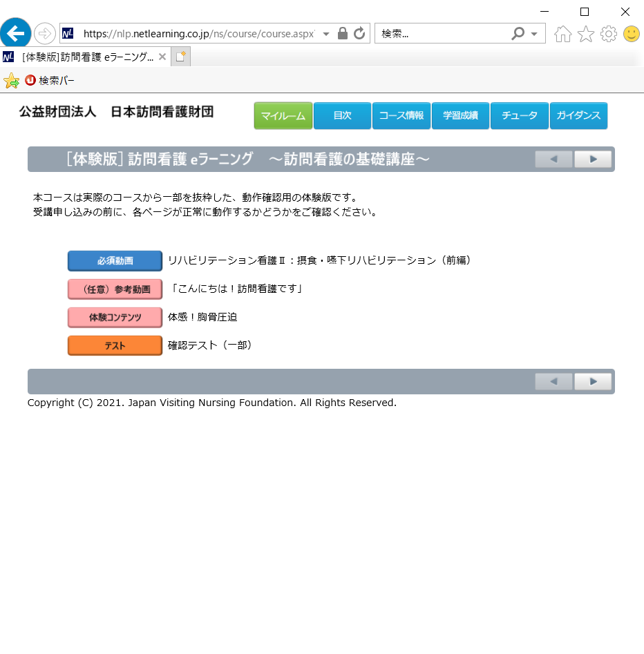Click the NL site favicon in address bar
The height and width of the screenshot is (654, 644).
68,33
